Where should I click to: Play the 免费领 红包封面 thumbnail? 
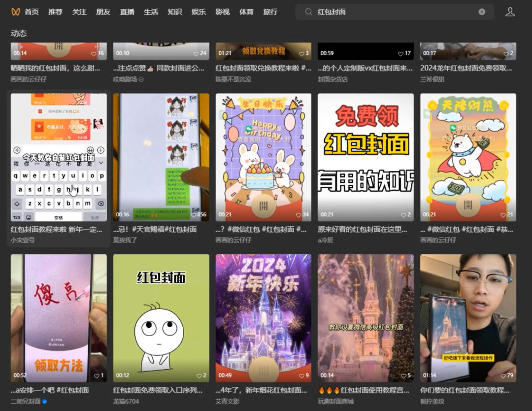click(366, 158)
